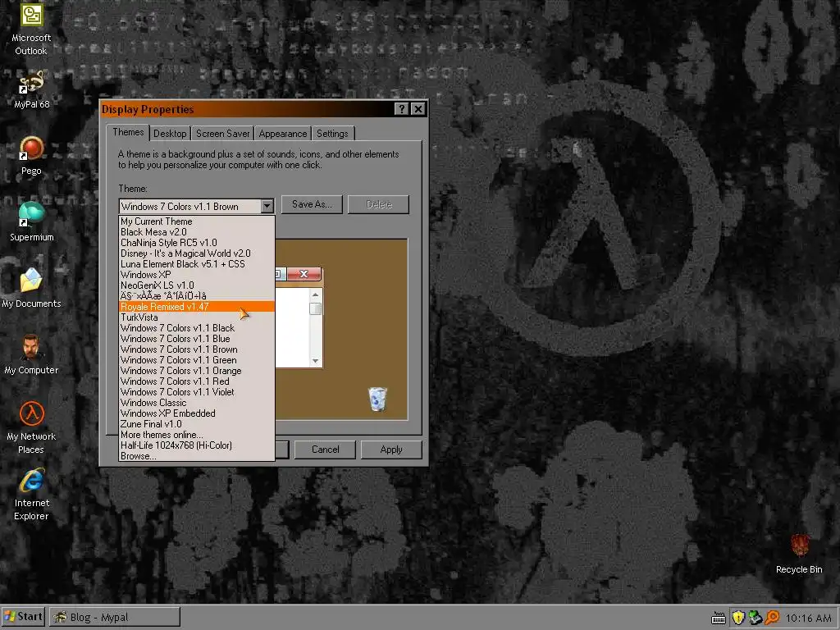Screen dimensions: 840x630
Task: Choose the Browse... entry in theme list
Action: pos(197,456)
